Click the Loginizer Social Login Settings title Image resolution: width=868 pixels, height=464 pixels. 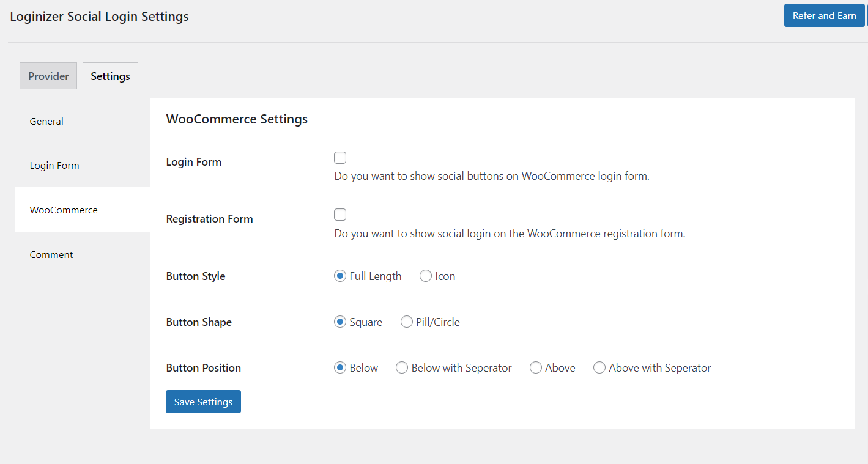pos(99,17)
